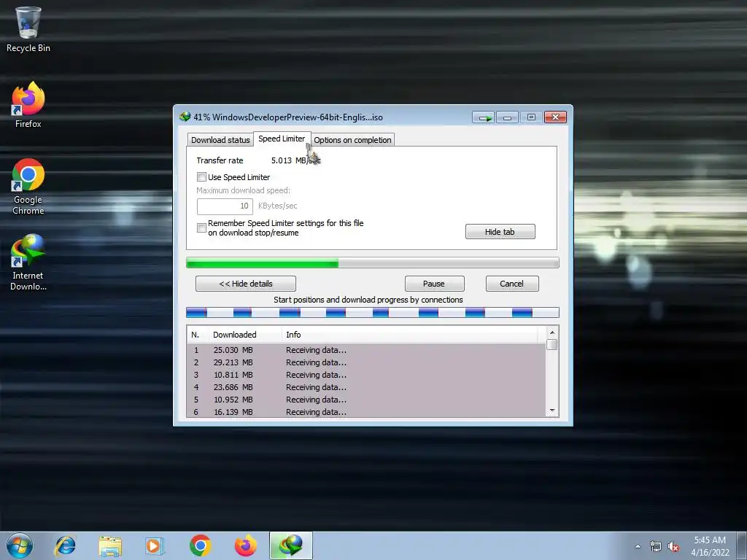Open the clock showing 5:45 AM
Screen dimensions: 747x560
(710, 546)
